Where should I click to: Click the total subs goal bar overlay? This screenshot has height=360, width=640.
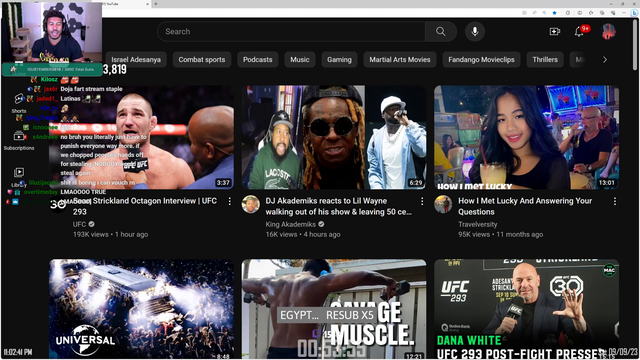pos(52,69)
